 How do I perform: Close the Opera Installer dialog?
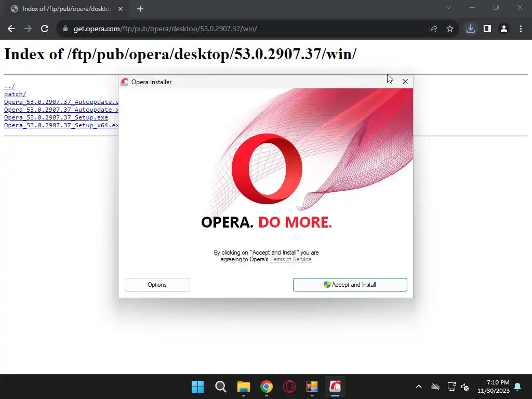pyautogui.click(x=405, y=82)
